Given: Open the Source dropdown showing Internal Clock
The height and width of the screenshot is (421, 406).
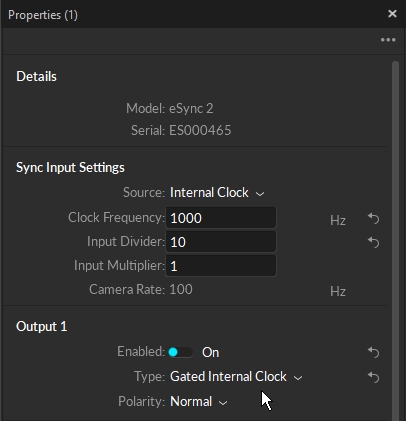Looking at the screenshot, I should (x=217, y=193).
